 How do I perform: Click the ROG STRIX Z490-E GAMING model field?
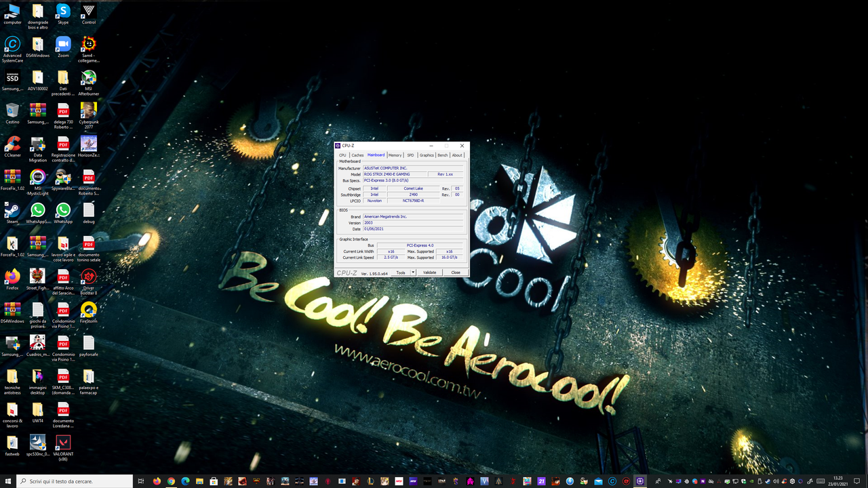(395, 174)
